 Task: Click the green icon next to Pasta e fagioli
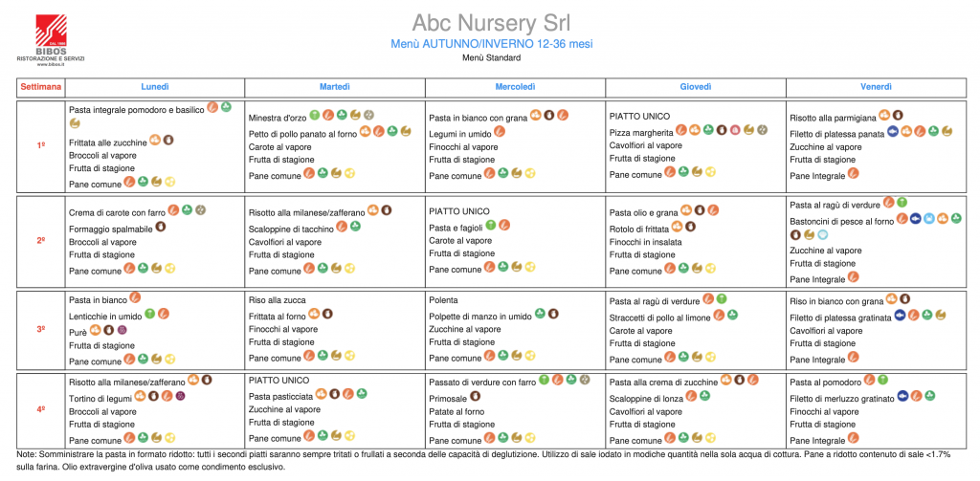(491, 225)
